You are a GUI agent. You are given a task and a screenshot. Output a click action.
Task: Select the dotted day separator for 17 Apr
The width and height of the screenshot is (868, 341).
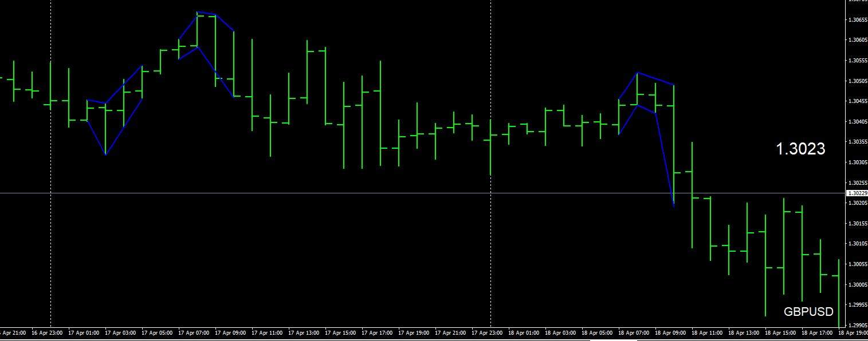point(50,163)
